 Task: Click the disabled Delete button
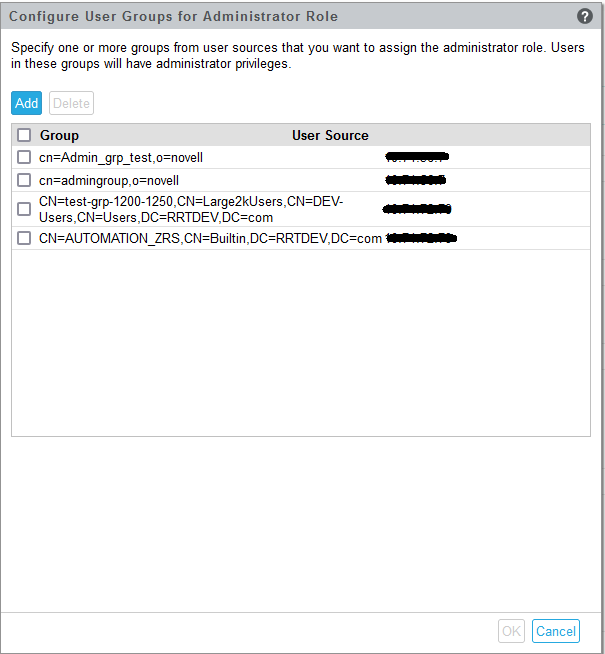pos(71,103)
